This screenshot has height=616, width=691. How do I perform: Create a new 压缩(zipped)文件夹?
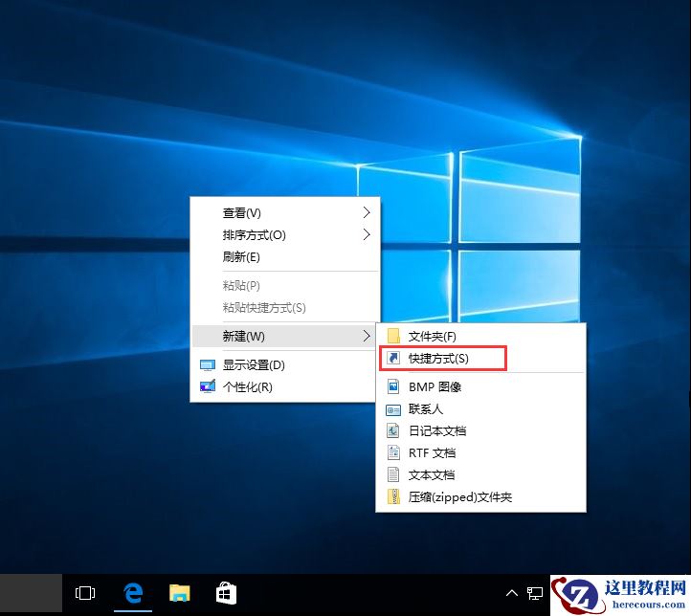click(x=480, y=497)
